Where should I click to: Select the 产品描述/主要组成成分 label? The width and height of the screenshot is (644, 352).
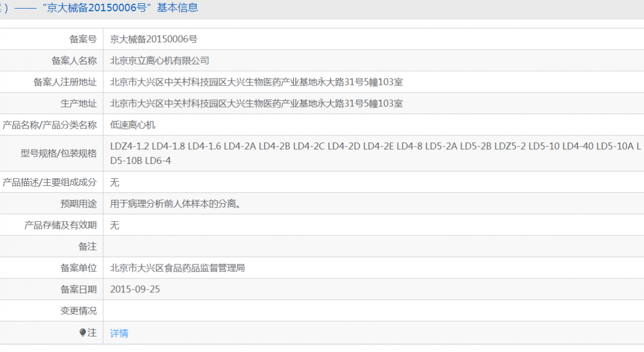(x=49, y=182)
